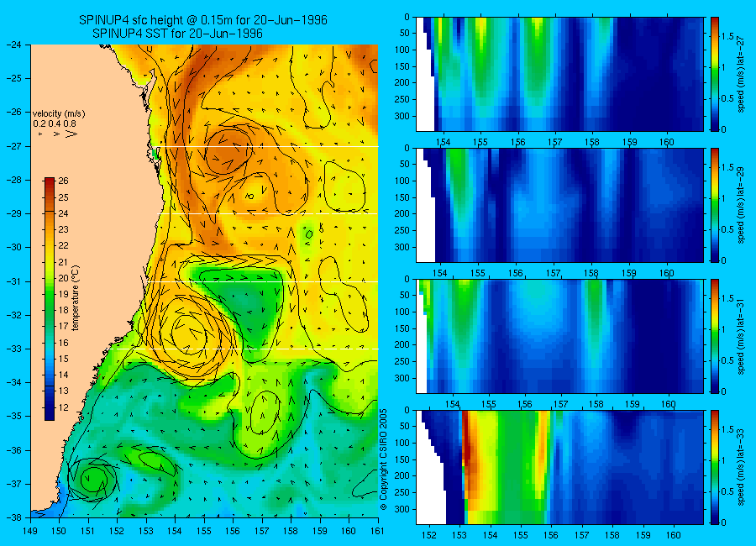The height and width of the screenshot is (546, 756).
Task: Click the '-33' latitude tick on the map
Action: coord(16,349)
